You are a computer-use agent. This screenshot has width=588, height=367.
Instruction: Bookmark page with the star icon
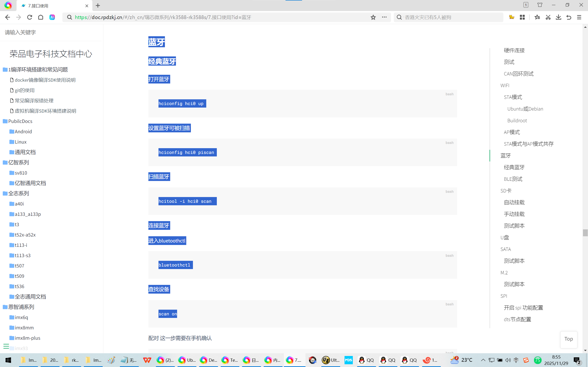373,17
